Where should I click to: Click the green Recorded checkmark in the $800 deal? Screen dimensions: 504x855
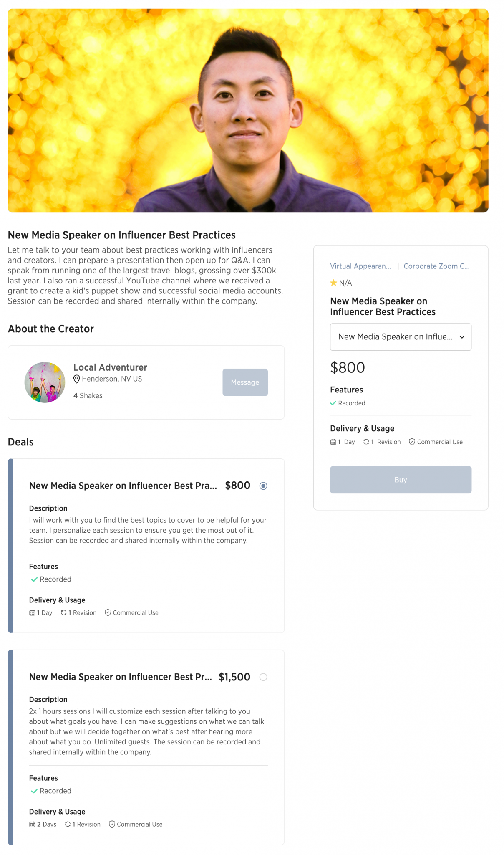[x=34, y=579]
